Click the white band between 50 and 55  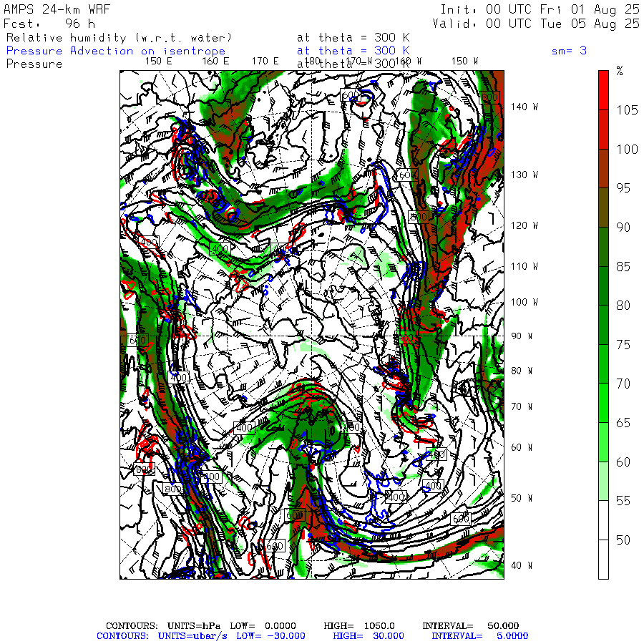pyautogui.click(x=603, y=520)
